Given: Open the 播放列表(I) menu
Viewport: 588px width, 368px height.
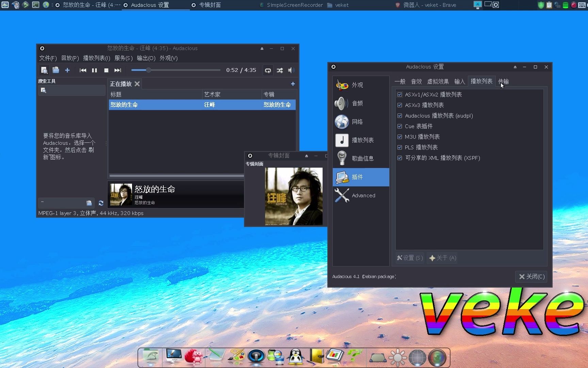Looking at the screenshot, I should pyautogui.click(x=97, y=58).
